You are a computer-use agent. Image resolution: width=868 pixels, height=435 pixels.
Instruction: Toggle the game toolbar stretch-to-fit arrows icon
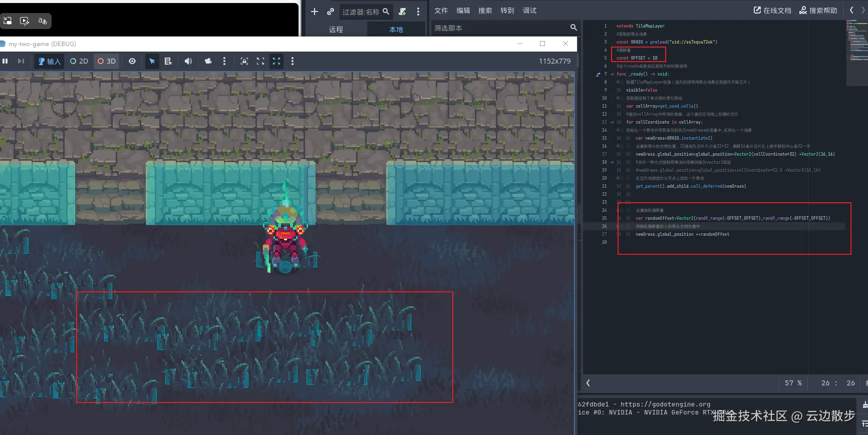(x=276, y=61)
